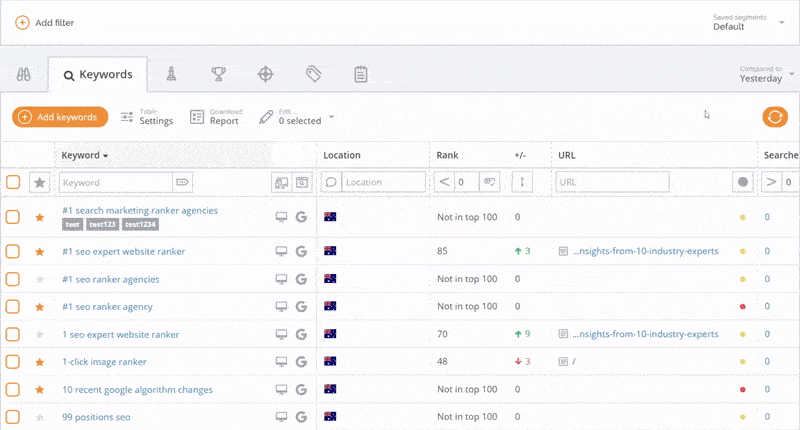
Task: Click the rank type filter icon
Action: pyautogui.click(x=489, y=182)
